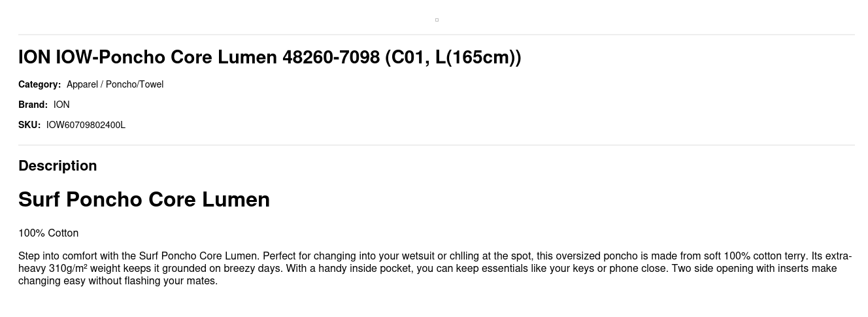Click the Category label
Viewport: 868px width, 317px height.
click(39, 84)
